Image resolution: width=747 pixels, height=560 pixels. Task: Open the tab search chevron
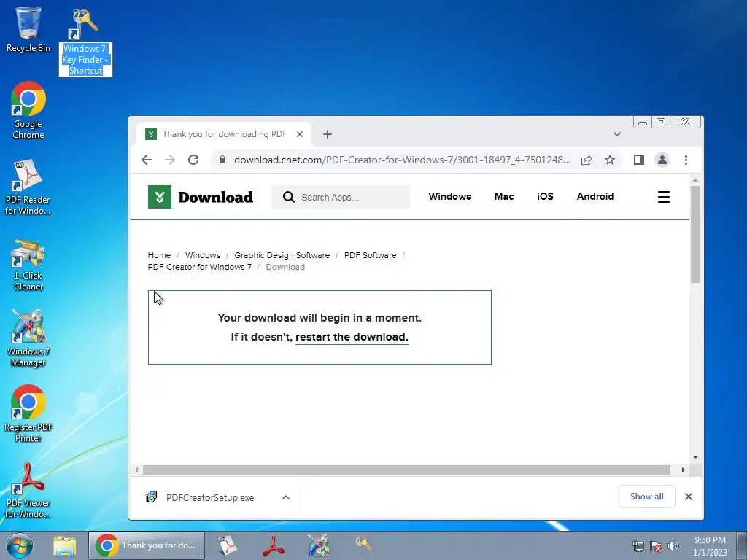pos(617,134)
